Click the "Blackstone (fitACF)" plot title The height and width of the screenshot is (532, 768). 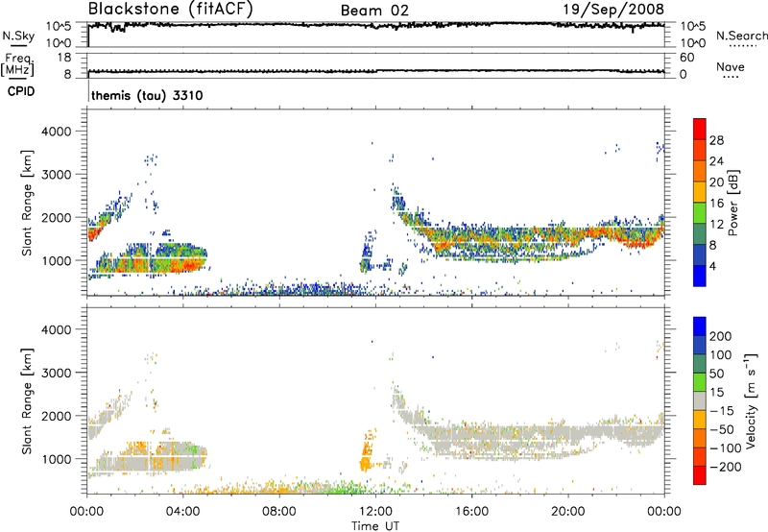click(170, 9)
